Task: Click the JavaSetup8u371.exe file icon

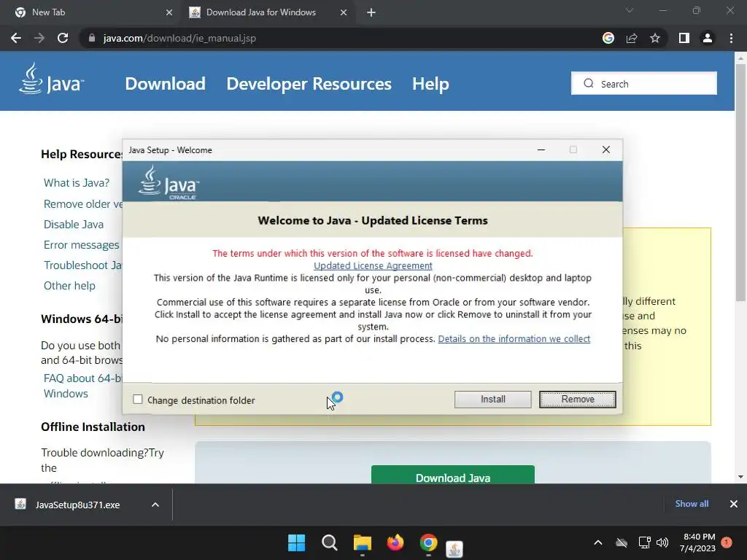Action: point(20,505)
